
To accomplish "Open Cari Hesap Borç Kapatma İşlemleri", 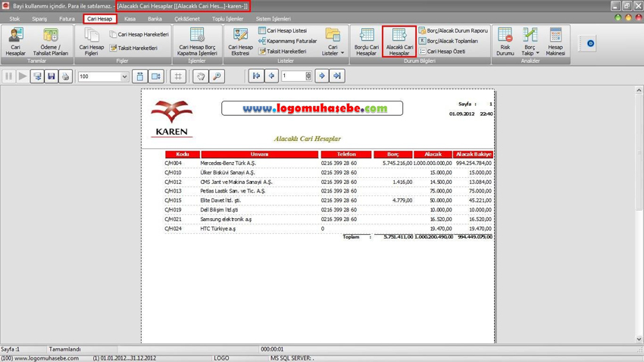I will click(197, 42).
